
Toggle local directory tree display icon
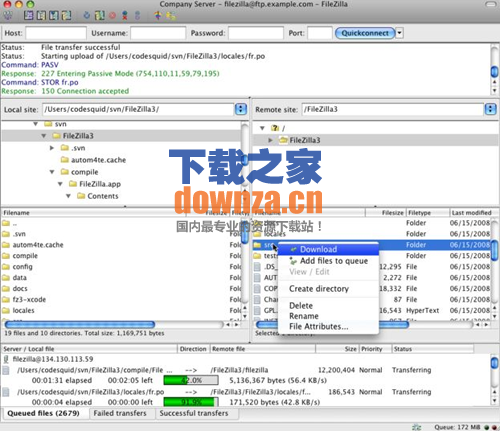(x=41, y=15)
